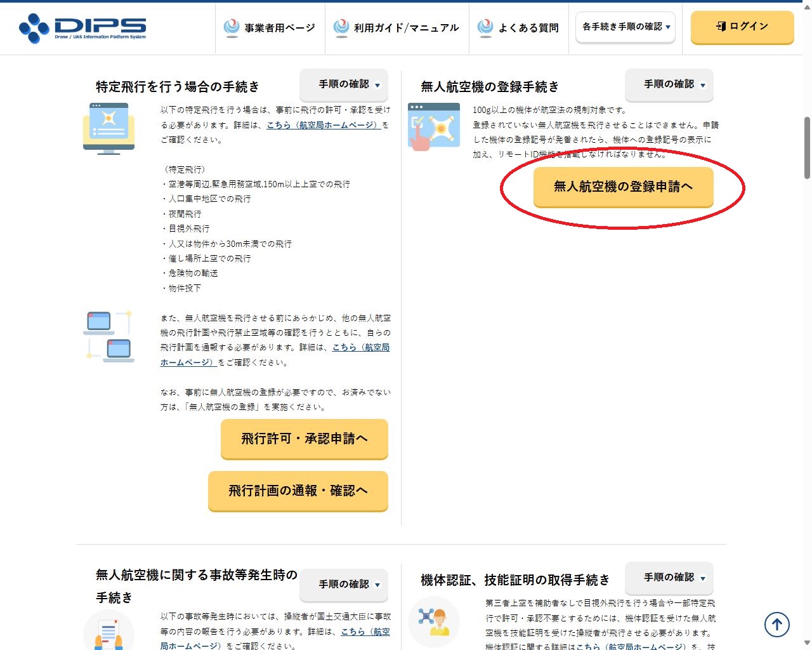The height and width of the screenshot is (650, 812).
Task: Click the globe icon beside よくある質問
Action: pos(485,27)
